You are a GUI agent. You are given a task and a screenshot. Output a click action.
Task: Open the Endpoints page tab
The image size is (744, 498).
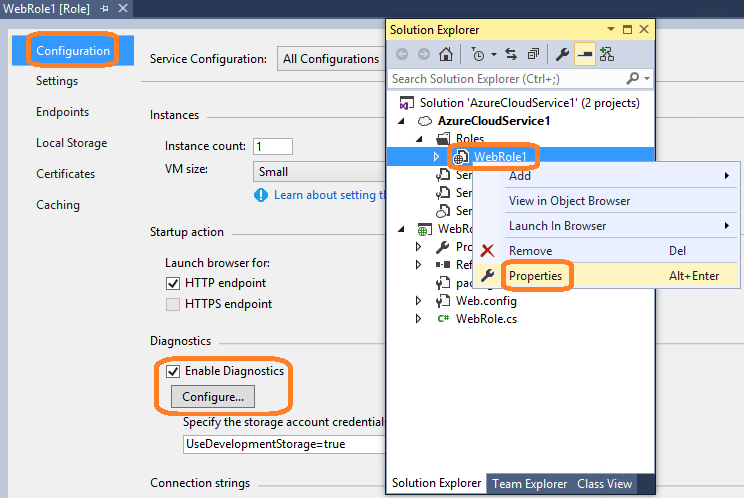tap(62, 111)
